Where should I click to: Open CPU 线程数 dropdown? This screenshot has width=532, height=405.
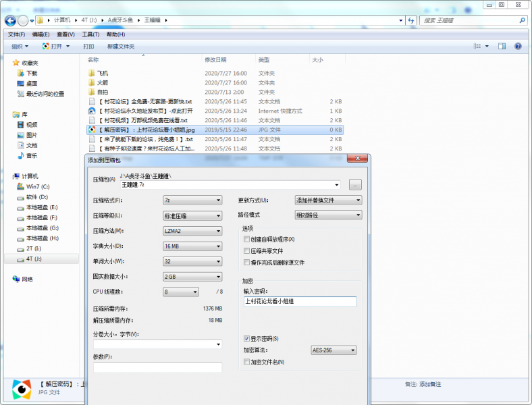click(x=181, y=292)
